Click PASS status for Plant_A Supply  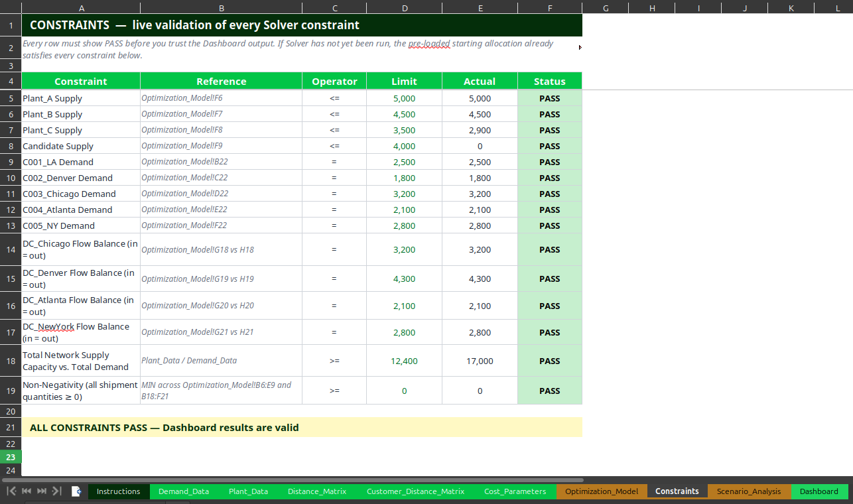(550, 98)
